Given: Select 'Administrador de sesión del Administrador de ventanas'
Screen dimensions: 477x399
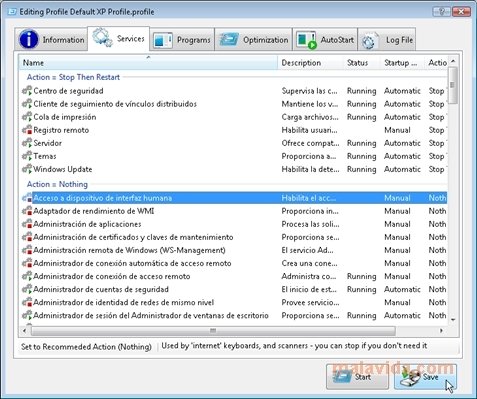Looking at the screenshot, I should click(x=151, y=315).
